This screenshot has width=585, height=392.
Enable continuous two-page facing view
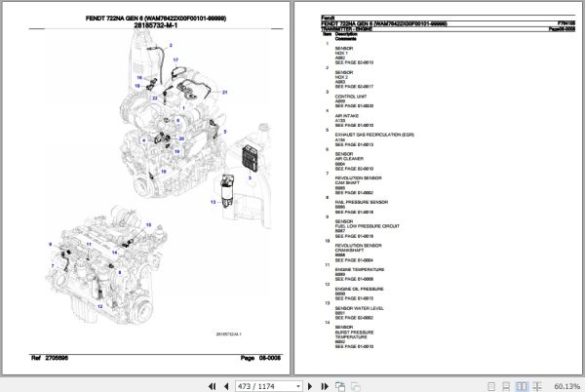coord(537,386)
